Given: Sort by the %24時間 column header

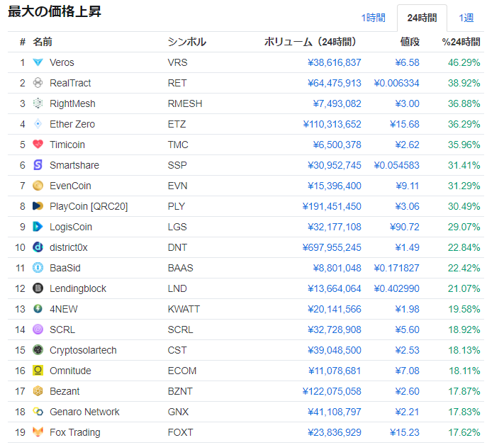Looking at the screenshot, I should pyautogui.click(x=461, y=42).
